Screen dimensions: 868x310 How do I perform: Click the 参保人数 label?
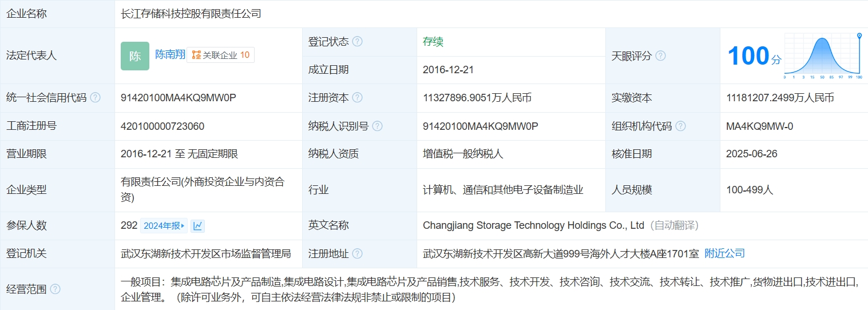pyautogui.click(x=26, y=225)
